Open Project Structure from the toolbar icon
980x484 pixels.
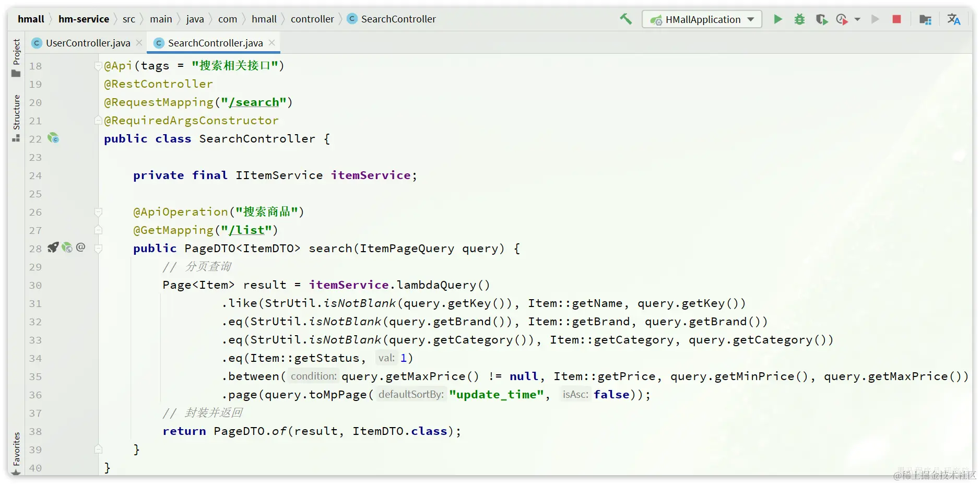925,19
